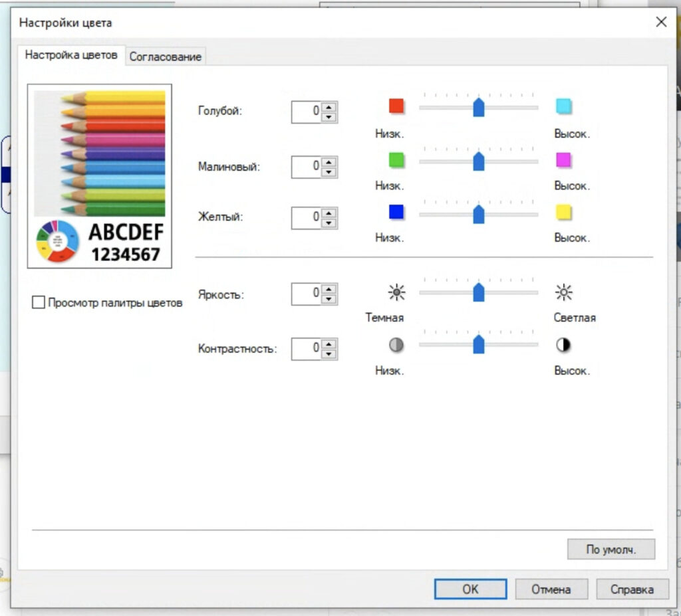Click the light sun brightness icon
This screenshot has width=681, height=616.
pos(564,292)
